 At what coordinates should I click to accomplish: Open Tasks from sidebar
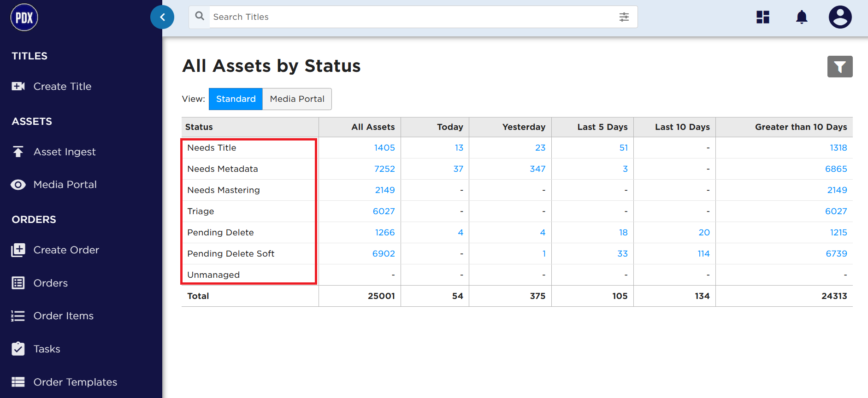47,349
